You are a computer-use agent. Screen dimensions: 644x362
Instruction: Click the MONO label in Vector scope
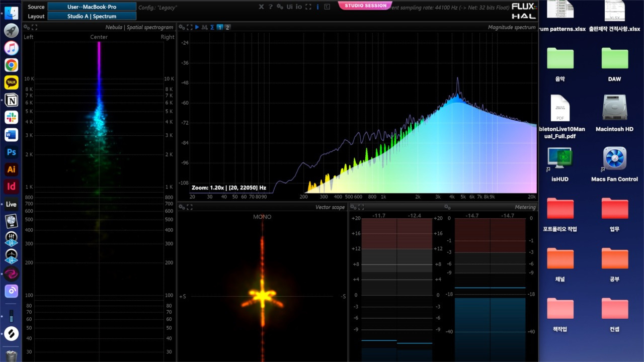(x=262, y=217)
